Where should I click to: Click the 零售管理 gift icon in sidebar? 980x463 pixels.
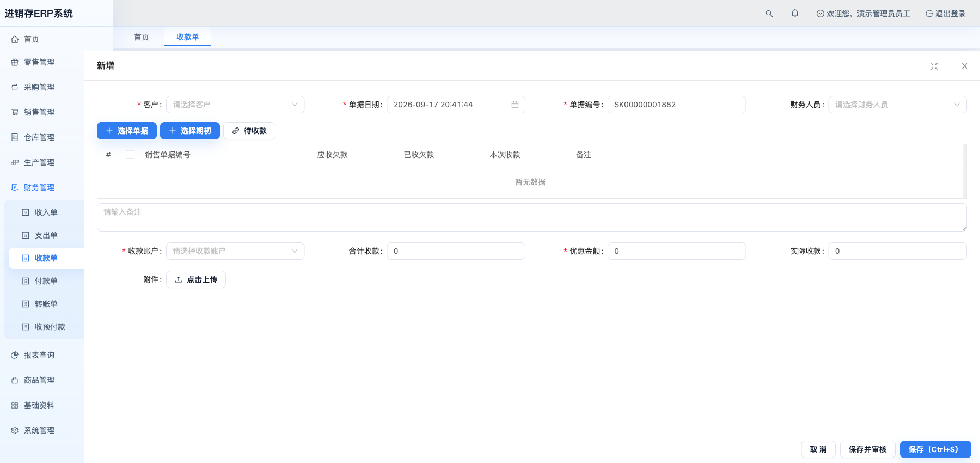(15, 62)
